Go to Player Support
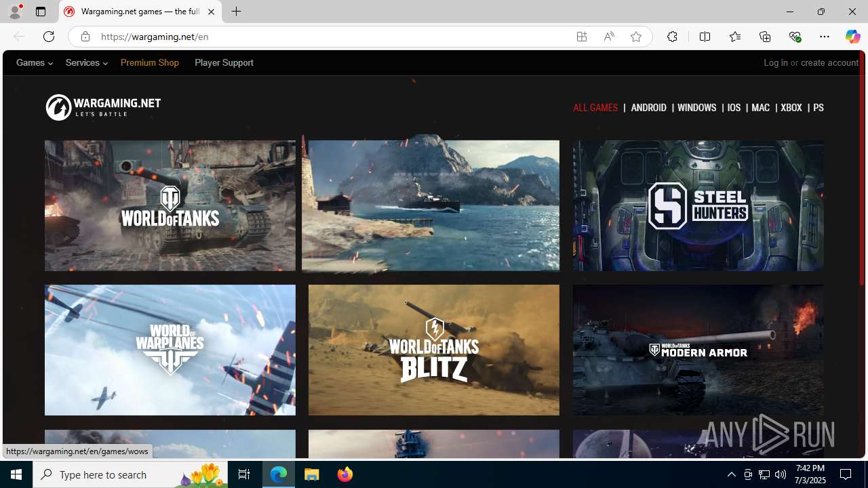 [224, 62]
